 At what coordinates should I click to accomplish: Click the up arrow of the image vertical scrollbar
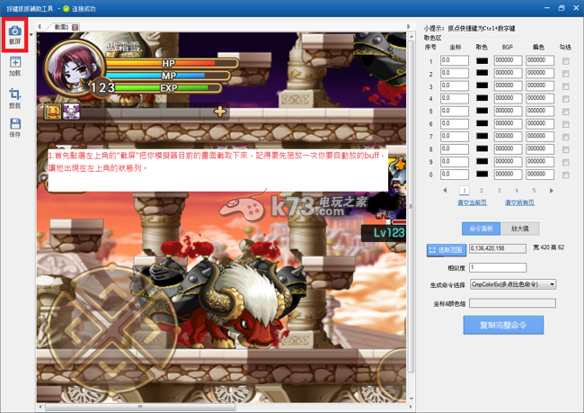tap(411, 36)
